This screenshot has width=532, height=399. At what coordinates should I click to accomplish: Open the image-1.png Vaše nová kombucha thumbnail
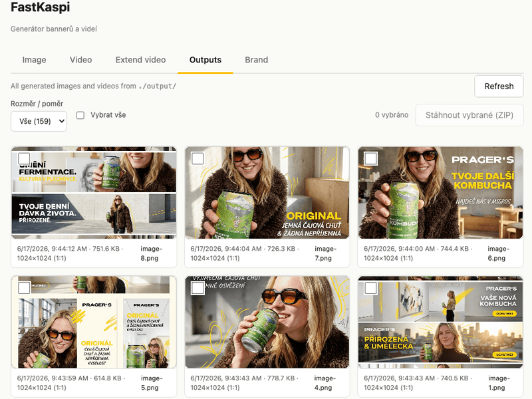(x=440, y=323)
